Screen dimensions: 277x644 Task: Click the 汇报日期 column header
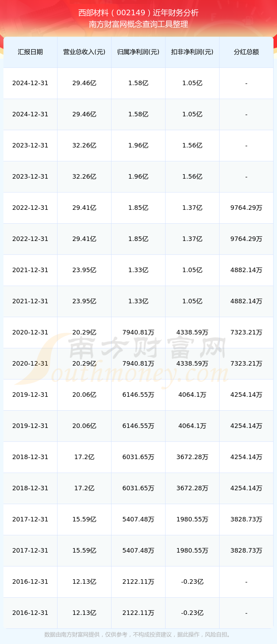tap(30, 52)
